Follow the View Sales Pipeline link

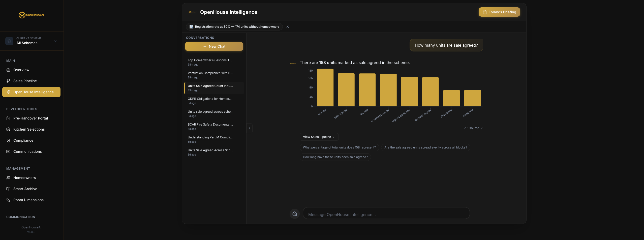coord(319,137)
